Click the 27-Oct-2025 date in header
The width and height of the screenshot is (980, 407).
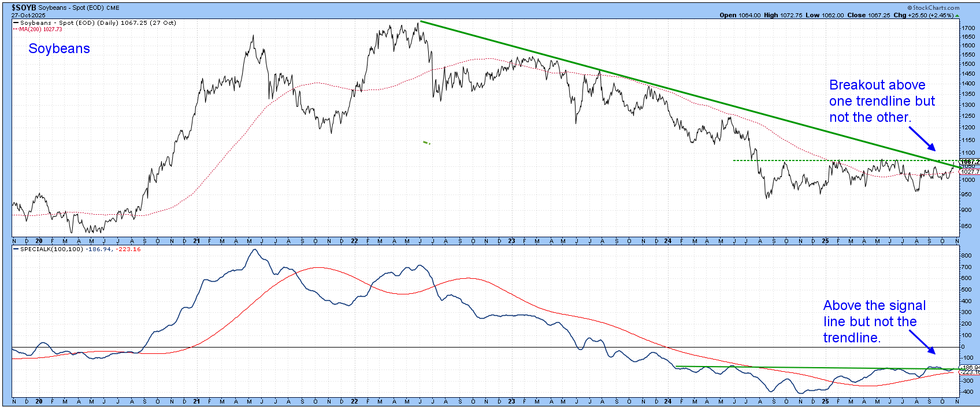pyautogui.click(x=29, y=16)
